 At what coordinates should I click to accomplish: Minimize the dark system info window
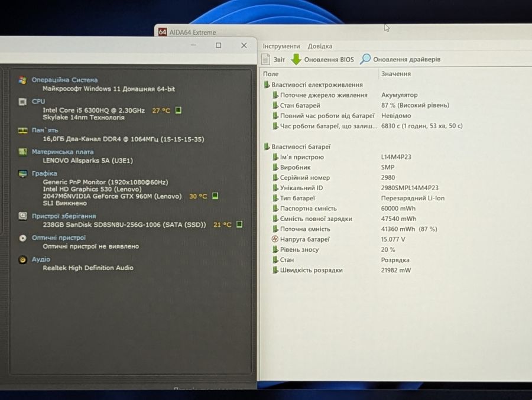(x=193, y=45)
